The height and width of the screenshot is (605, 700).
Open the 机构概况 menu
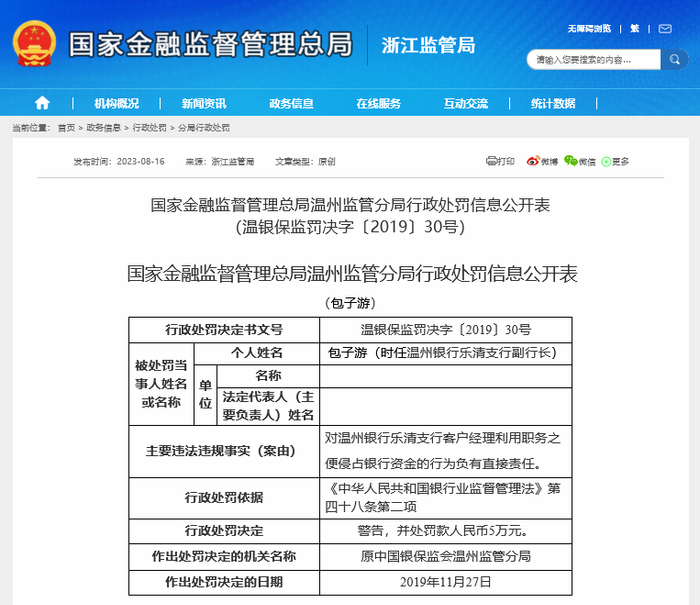[117, 104]
